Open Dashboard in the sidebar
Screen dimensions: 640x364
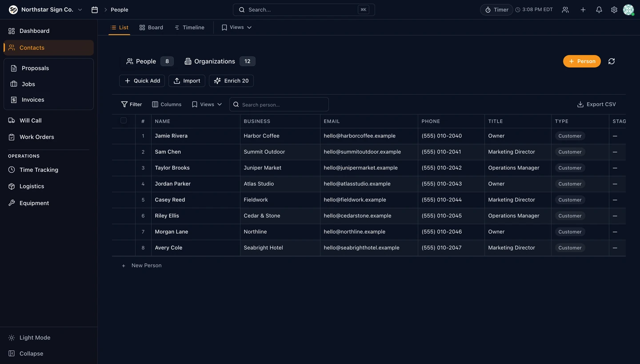(x=49, y=31)
